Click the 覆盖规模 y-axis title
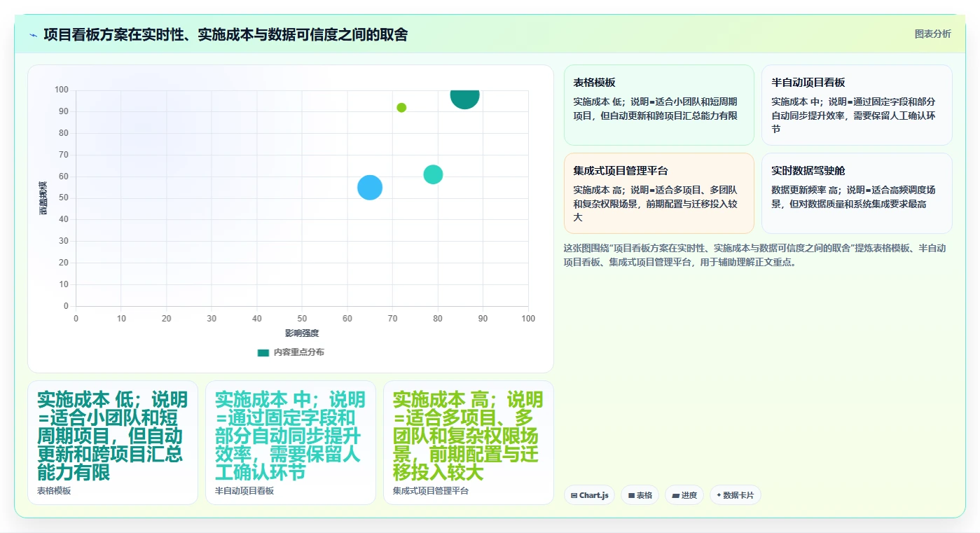The height and width of the screenshot is (533, 980). (43, 198)
